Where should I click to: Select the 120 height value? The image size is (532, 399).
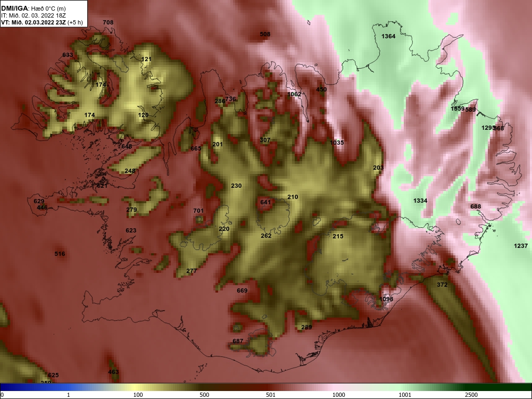coord(143,115)
